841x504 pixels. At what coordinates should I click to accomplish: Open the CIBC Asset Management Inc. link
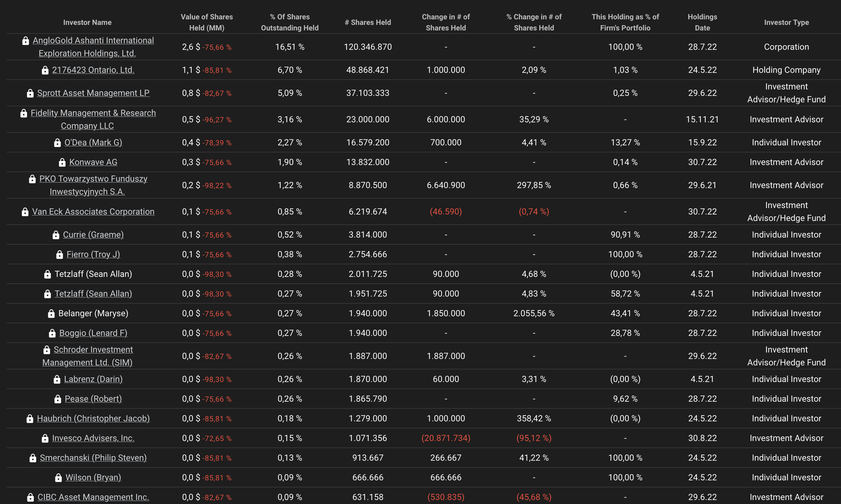(x=93, y=497)
